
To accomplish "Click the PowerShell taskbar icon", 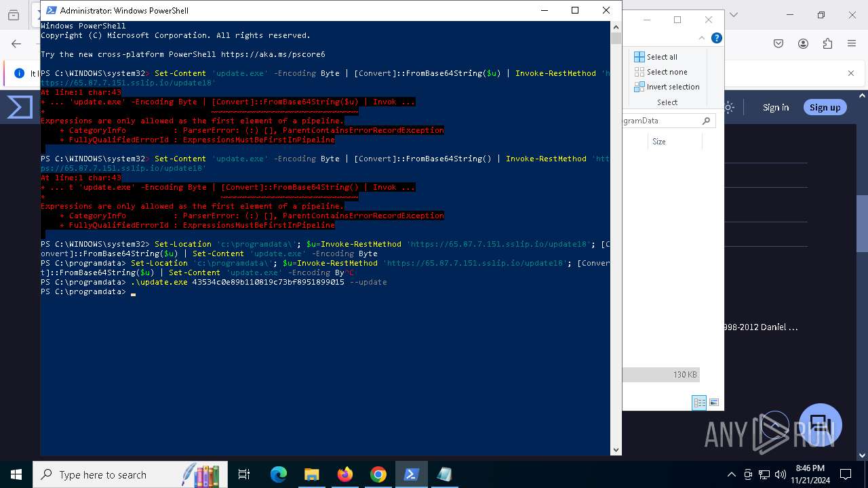I will tap(411, 474).
